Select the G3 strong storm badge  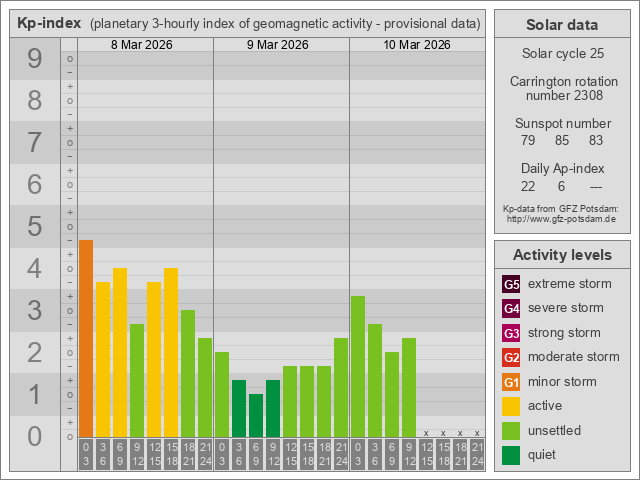(x=511, y=333)
